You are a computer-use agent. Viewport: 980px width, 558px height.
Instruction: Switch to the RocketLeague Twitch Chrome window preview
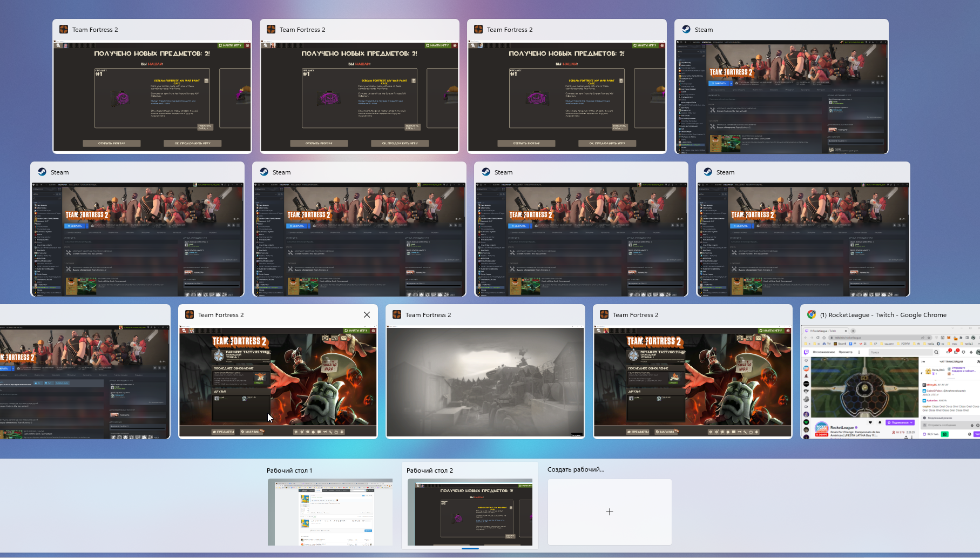point(890,382)
